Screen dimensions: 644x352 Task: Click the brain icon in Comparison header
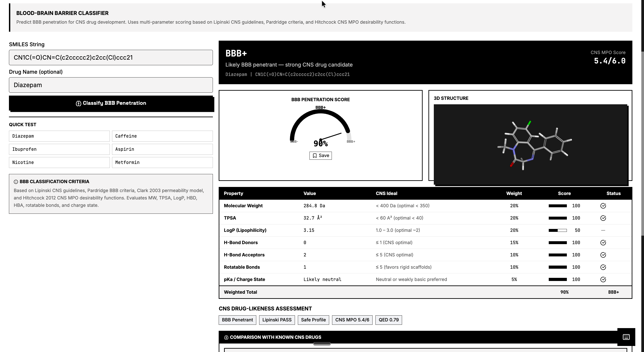click(x=226, y=337)
